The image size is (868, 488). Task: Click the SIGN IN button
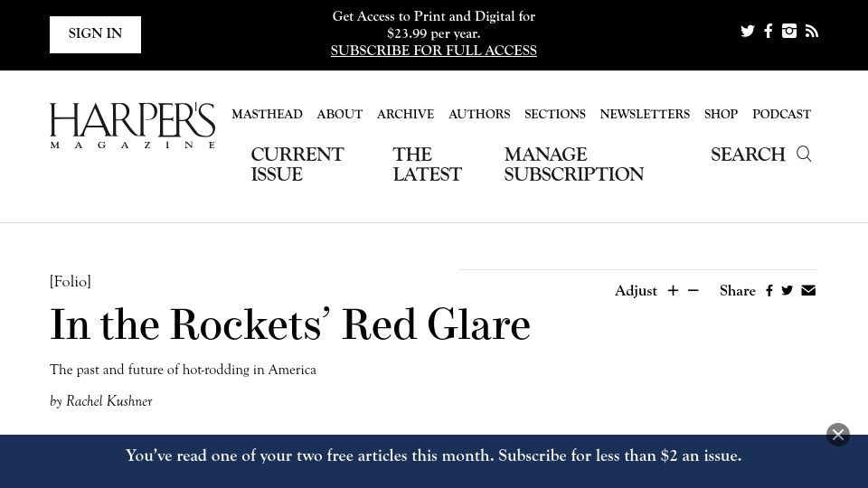pos(95,34)
